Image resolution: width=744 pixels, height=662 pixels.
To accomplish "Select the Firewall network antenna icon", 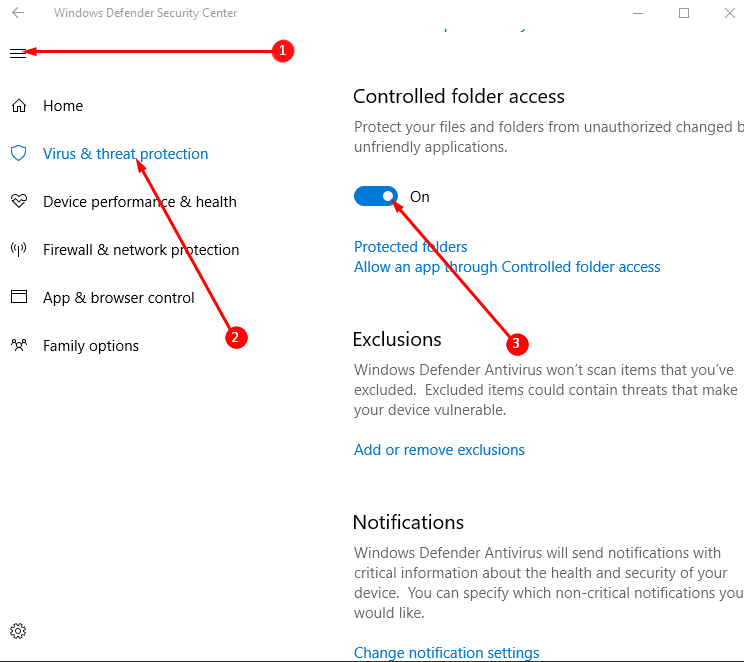I will (x=19, y=249).
